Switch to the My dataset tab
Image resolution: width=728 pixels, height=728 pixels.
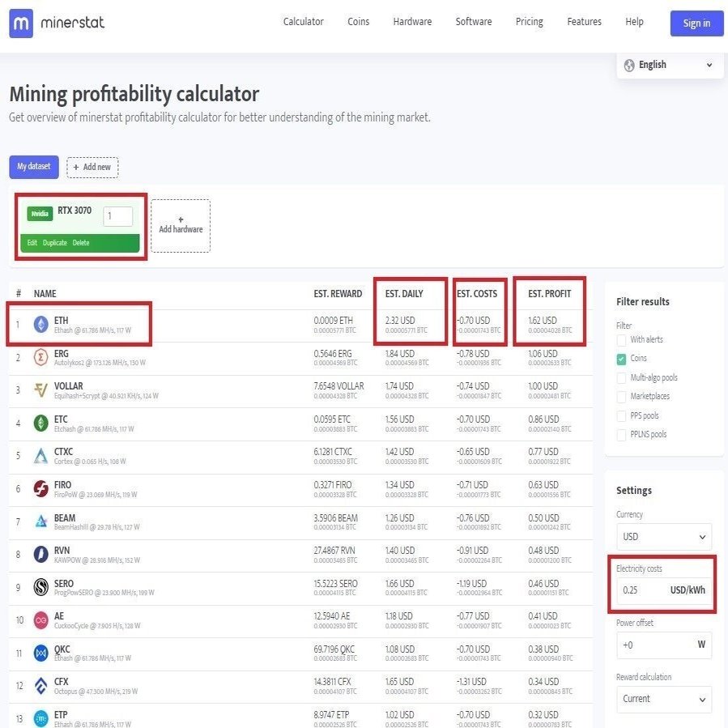click(33, 167)
